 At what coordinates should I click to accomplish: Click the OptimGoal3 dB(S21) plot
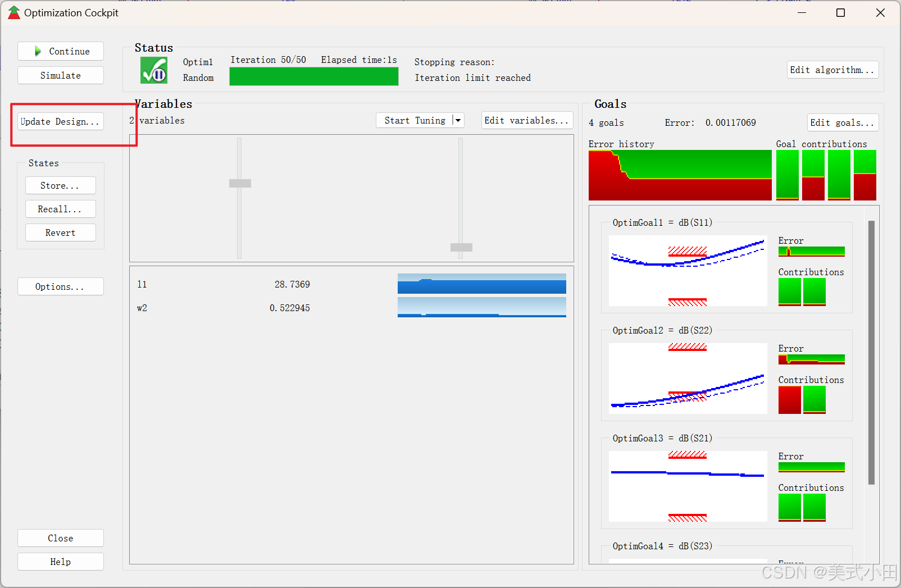coord(688,486)
